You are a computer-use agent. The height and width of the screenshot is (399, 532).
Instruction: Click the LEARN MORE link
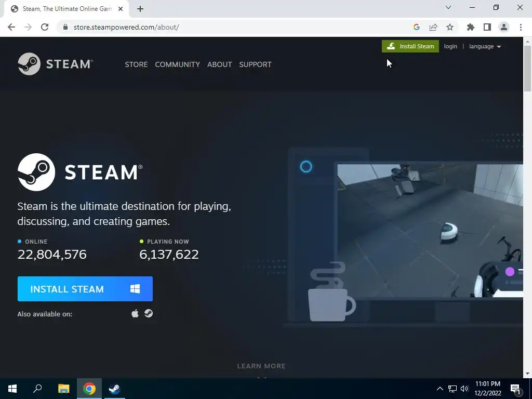[261, 366]
